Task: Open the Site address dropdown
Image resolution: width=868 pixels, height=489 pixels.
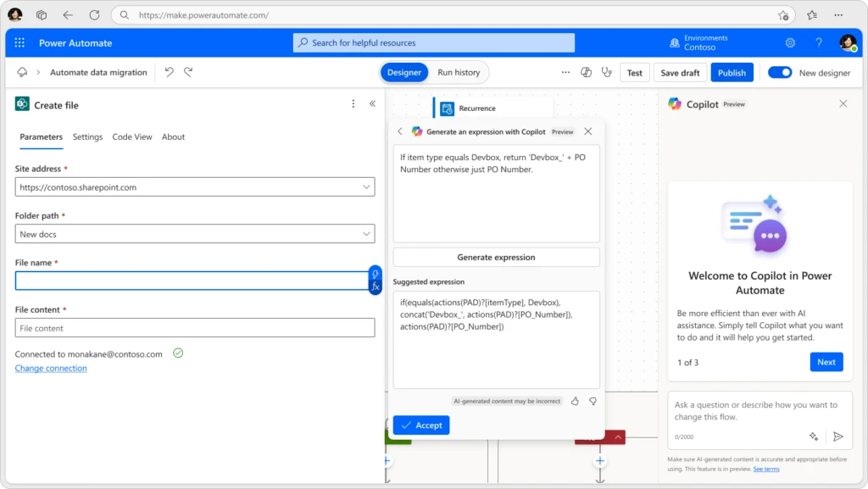Action: [368, 186]
